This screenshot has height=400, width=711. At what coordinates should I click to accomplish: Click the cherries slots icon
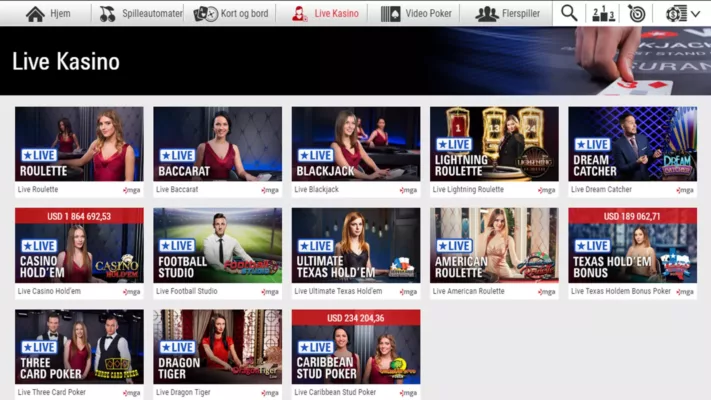click(x=107, y=14)
